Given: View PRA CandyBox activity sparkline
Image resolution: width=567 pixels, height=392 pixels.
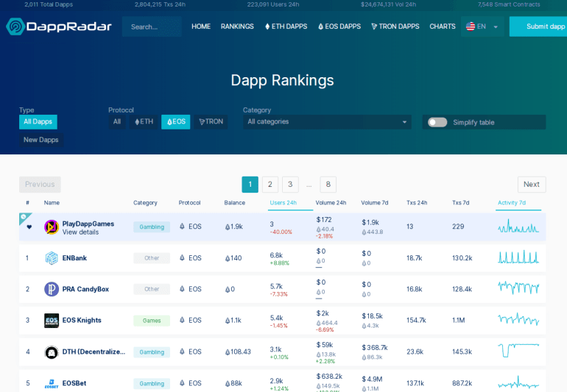Looking at the screenshot, I should tap(518, 288).
